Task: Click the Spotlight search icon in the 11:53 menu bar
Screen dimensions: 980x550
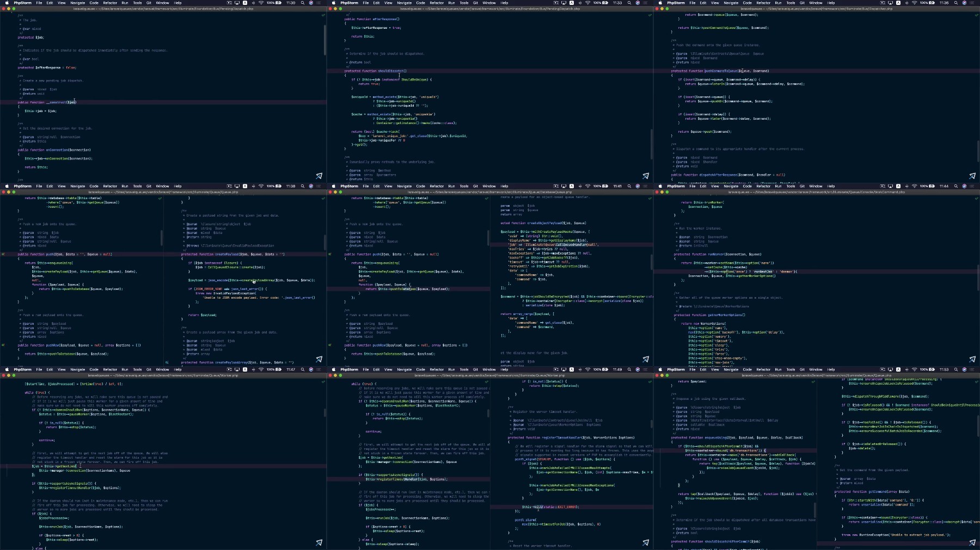Action: pyautogui.click(x=956, y=369)
